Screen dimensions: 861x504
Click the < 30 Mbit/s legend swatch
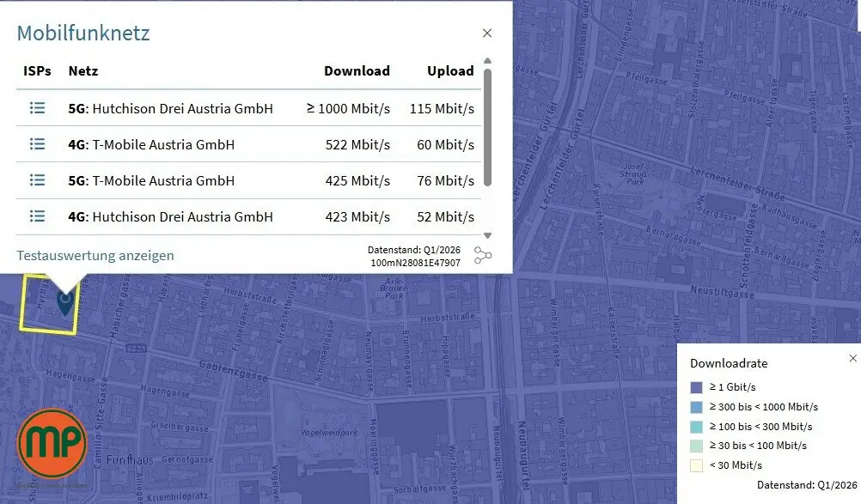[x=696, y=466]
